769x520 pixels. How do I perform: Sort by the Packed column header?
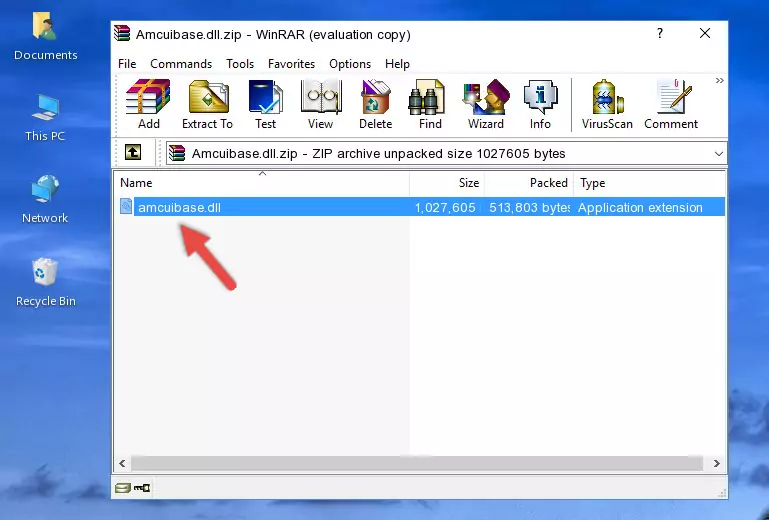[529, 183]
